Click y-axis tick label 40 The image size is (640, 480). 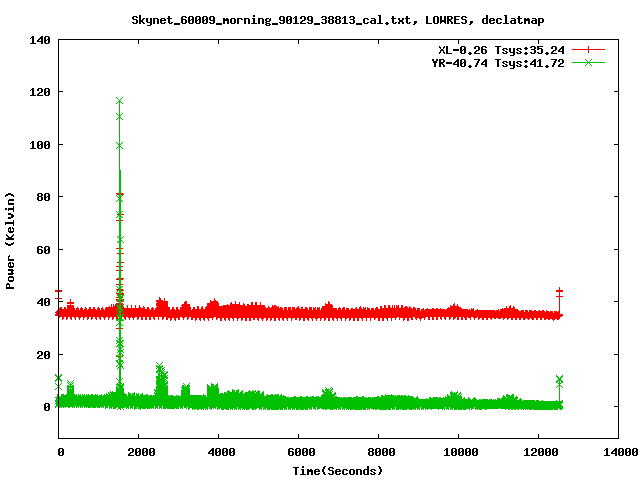(x=43, y=302)
